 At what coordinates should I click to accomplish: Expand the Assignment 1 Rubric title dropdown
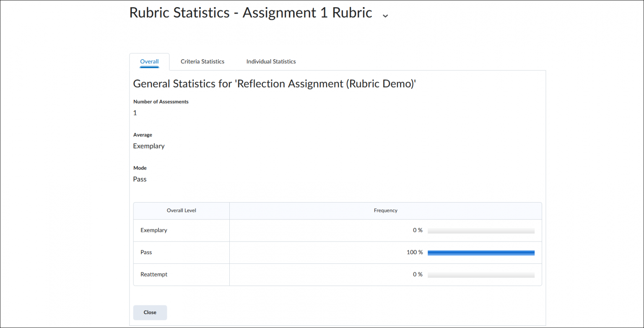[385, 15]
